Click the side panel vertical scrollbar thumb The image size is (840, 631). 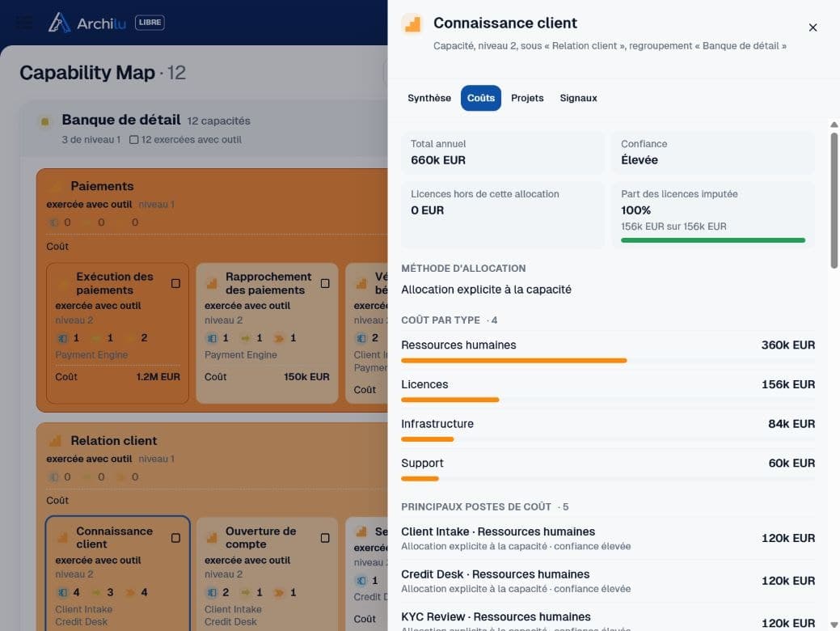[834, 200]
